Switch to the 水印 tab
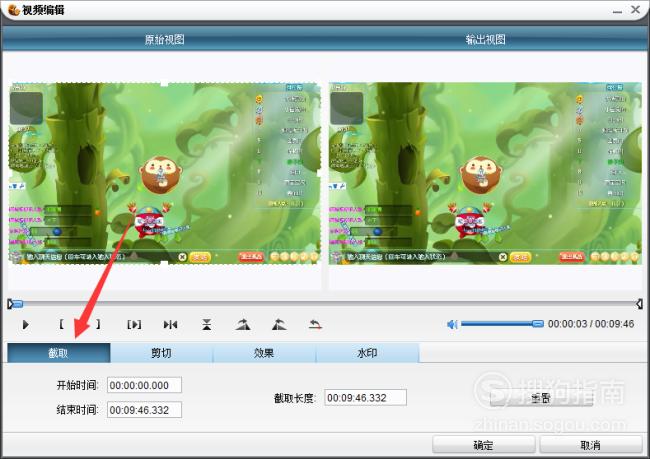The image size is (650, 459). click(x=367, y=353)
